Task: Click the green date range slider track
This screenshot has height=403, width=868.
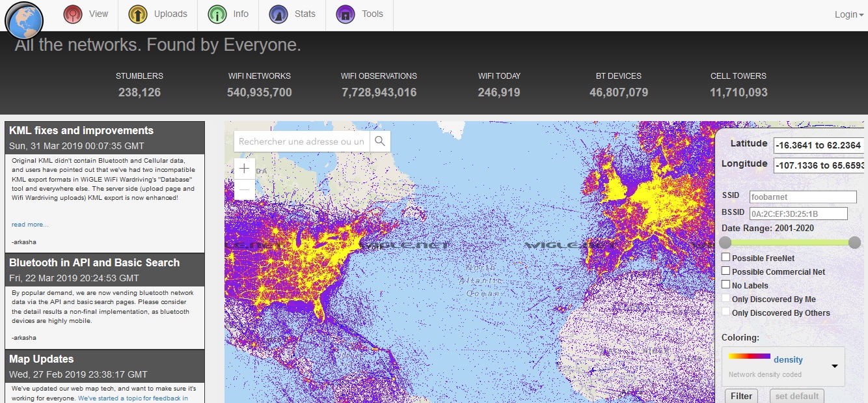Action: coord(790,242)
